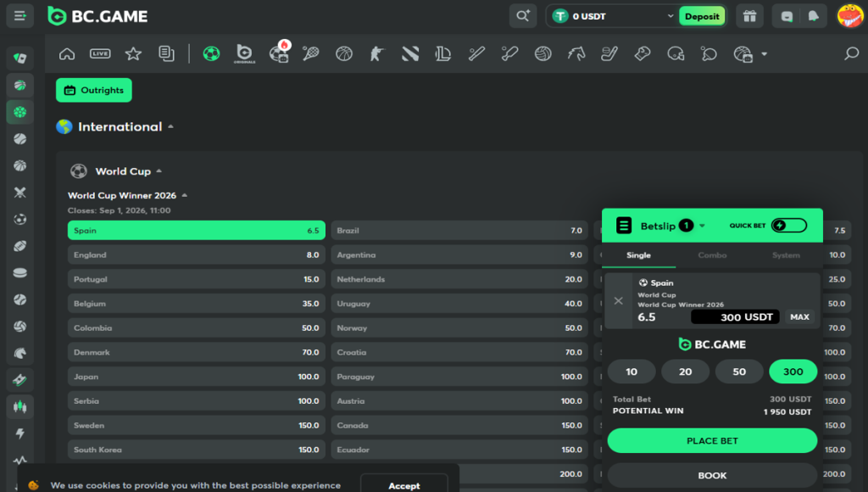This screenshot has height=492, width=868.
Task: Open the notifications bell
Action: [x=815, y=16]
